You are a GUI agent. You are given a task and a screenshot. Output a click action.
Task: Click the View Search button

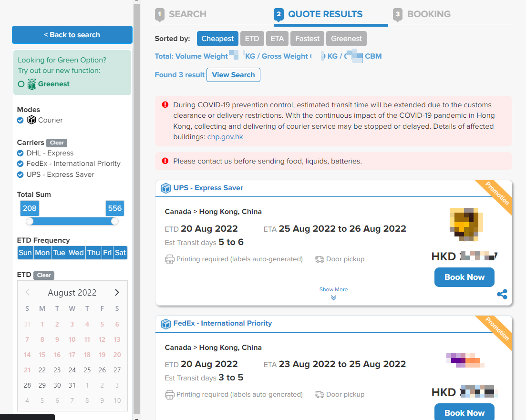click(x=234, y=75)
